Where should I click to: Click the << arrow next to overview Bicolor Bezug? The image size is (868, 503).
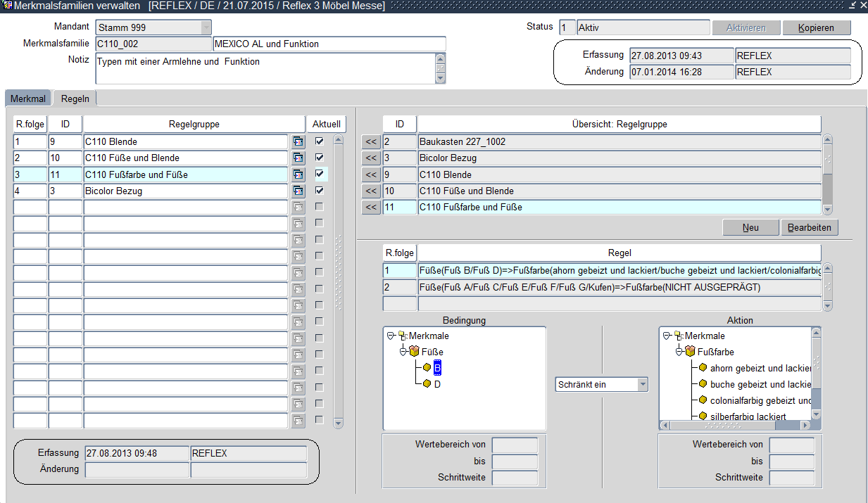tap(371, 158)
